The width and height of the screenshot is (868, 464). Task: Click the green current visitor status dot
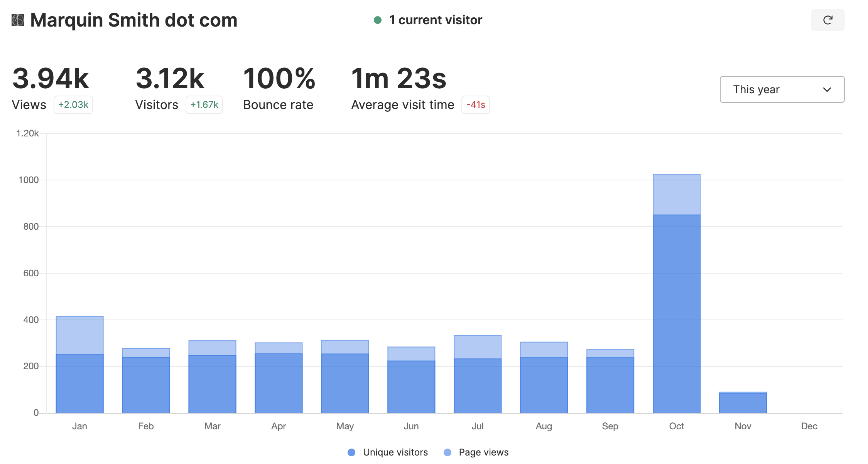(x=378, y=20)
